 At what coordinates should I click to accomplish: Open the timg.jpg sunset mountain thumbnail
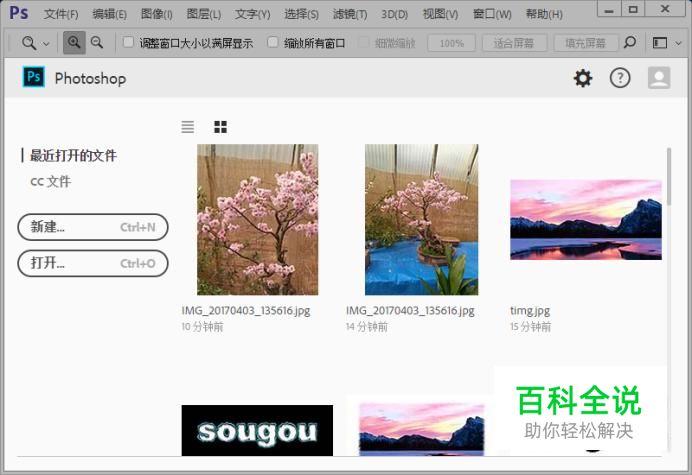coord(586,219)
